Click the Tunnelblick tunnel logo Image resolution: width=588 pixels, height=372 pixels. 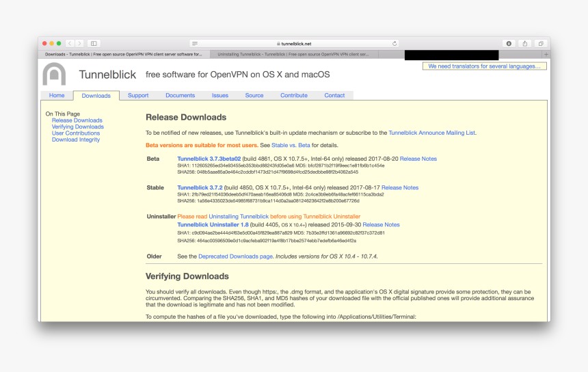[x=54, y=74]
